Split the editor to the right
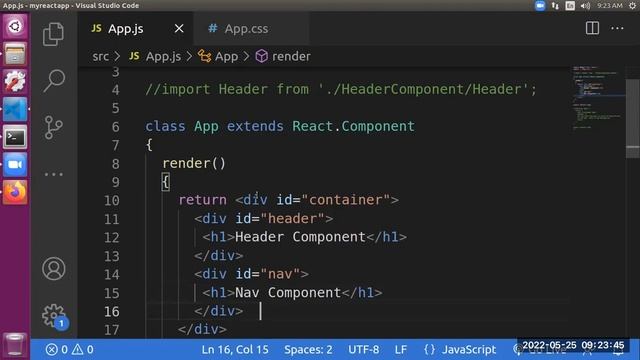 click(x=592, y=28)
